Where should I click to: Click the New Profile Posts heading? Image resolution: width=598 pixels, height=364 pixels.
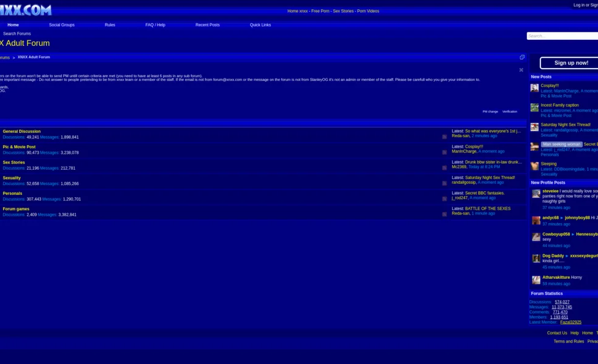548,183
